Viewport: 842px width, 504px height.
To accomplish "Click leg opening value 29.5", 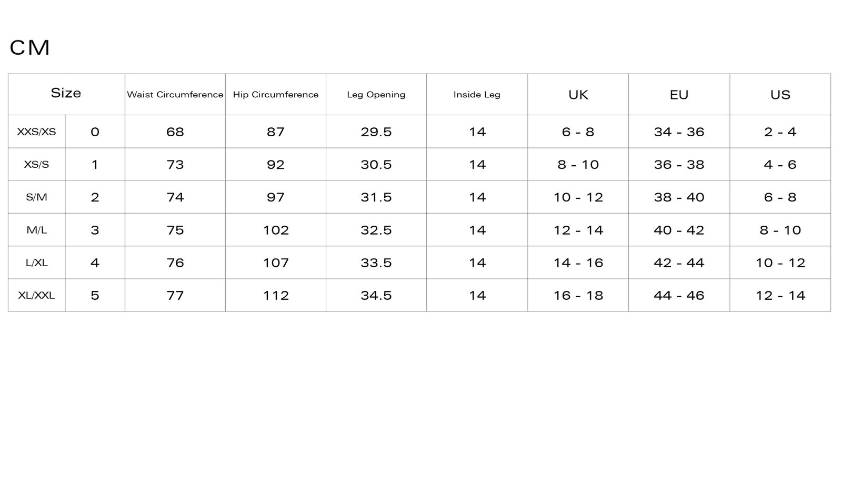I will [376, 132].
